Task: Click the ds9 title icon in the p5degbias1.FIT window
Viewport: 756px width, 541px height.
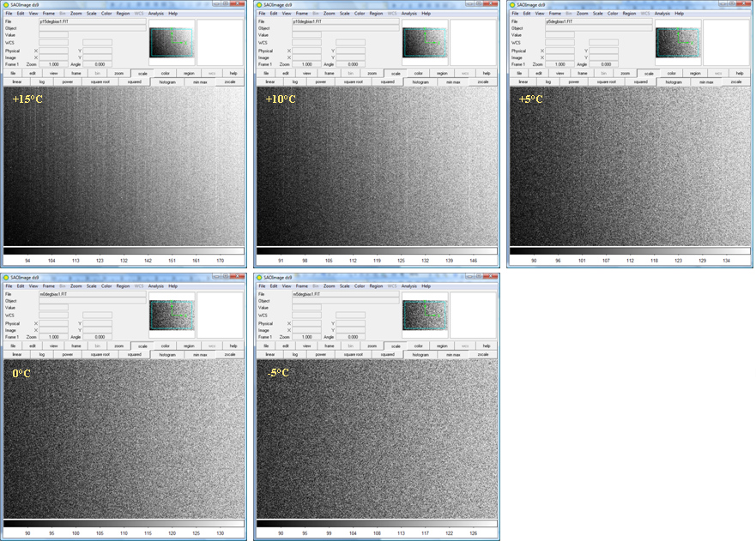Action: (x=512, y=4)
